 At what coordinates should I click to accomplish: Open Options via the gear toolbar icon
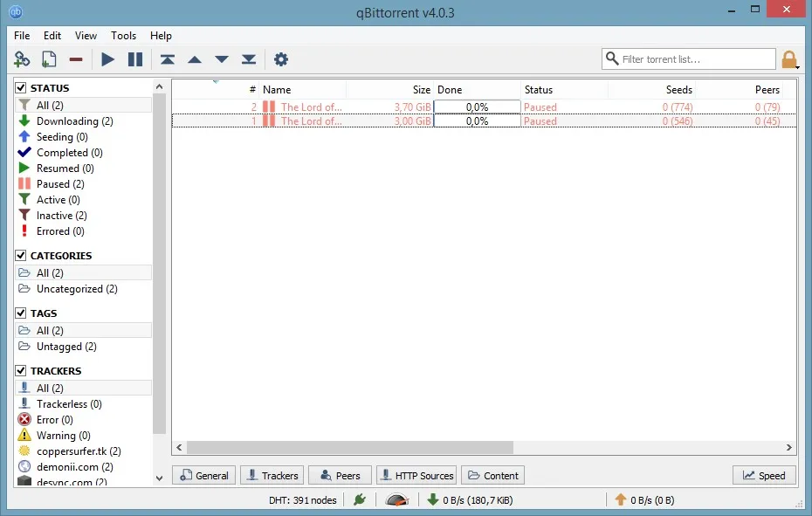280,59
